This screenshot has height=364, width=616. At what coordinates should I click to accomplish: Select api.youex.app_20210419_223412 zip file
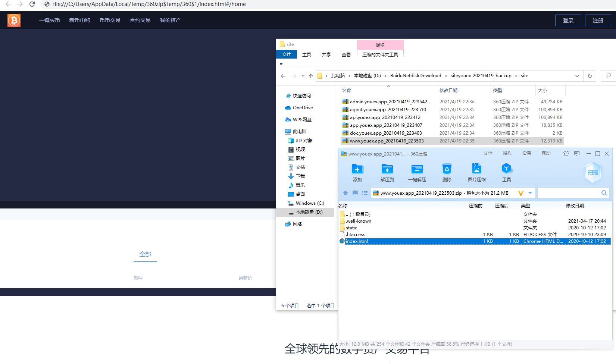coord(385,117)
